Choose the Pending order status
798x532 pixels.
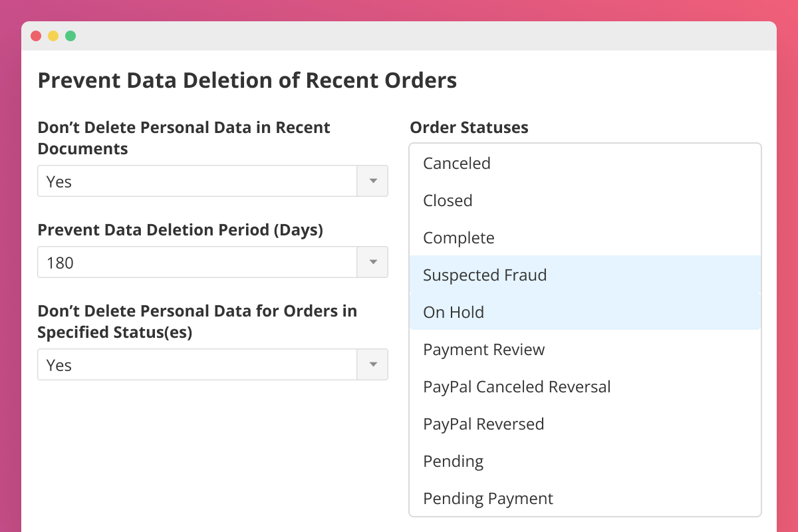coord(453,462)
